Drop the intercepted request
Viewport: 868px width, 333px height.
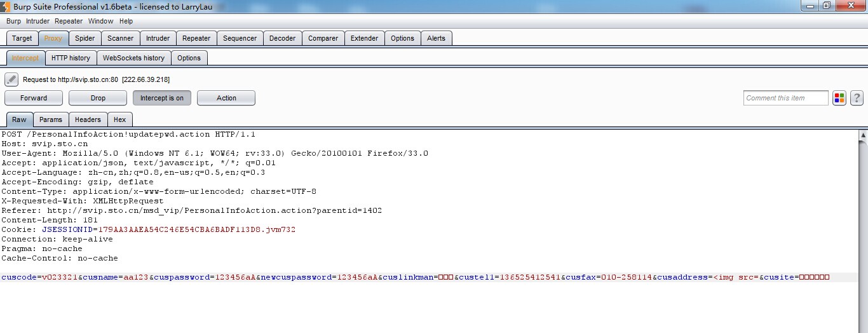tap(98, 98)
